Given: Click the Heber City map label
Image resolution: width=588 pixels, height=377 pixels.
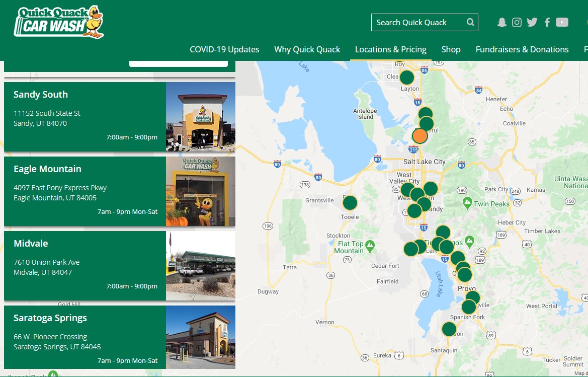Looking at the screenshot, I should tap(512, 222).
